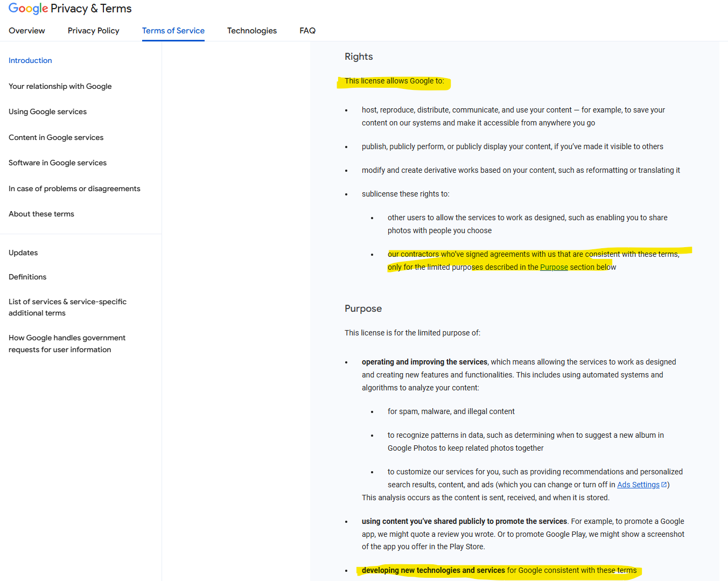The height and width of the screenshot is (581, 728).
Task: Open the external link icon beside Ads Settings
Action: point(664,485)
